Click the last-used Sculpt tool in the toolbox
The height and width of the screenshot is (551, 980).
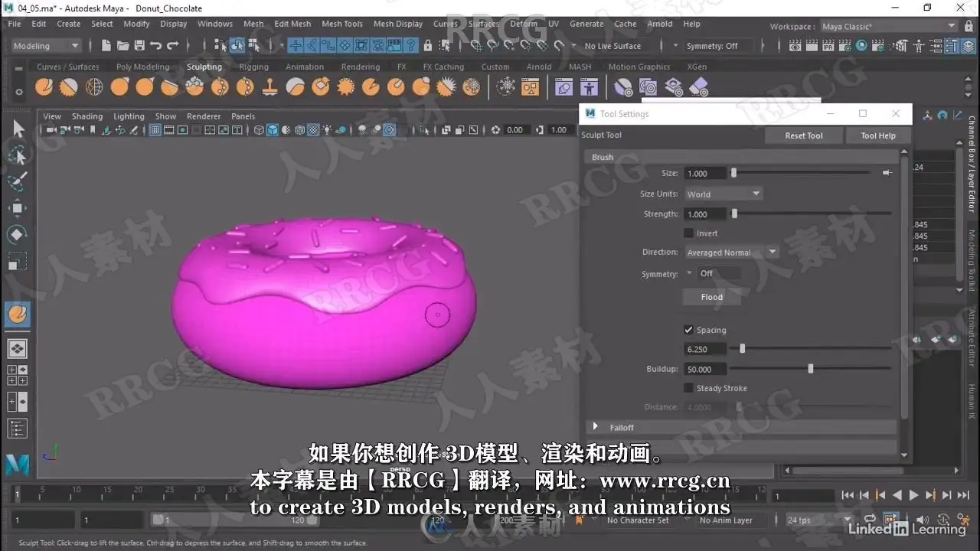point(18,314)
